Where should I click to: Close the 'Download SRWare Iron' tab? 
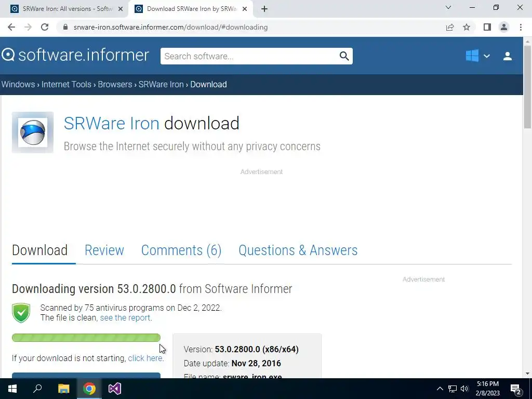[x=245, y=9]
